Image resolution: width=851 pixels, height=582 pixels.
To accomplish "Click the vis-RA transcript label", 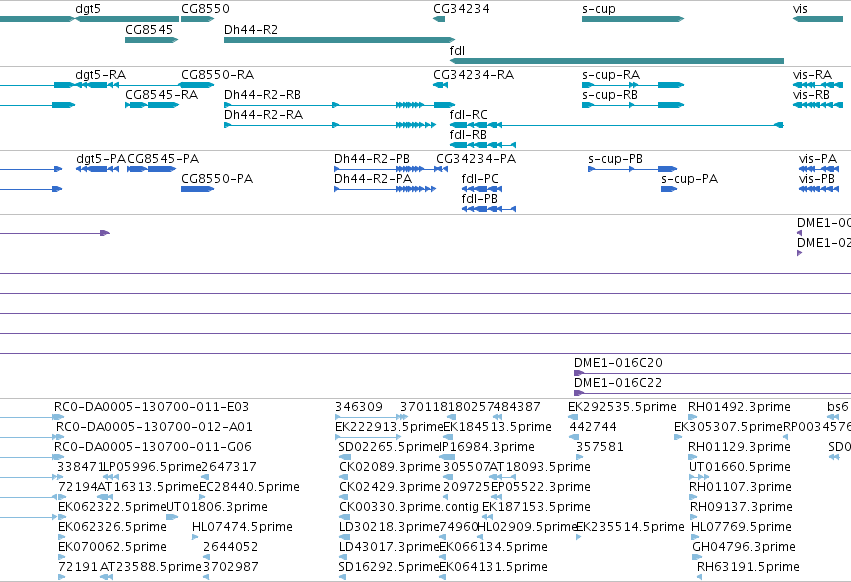I will click(812, 74).
